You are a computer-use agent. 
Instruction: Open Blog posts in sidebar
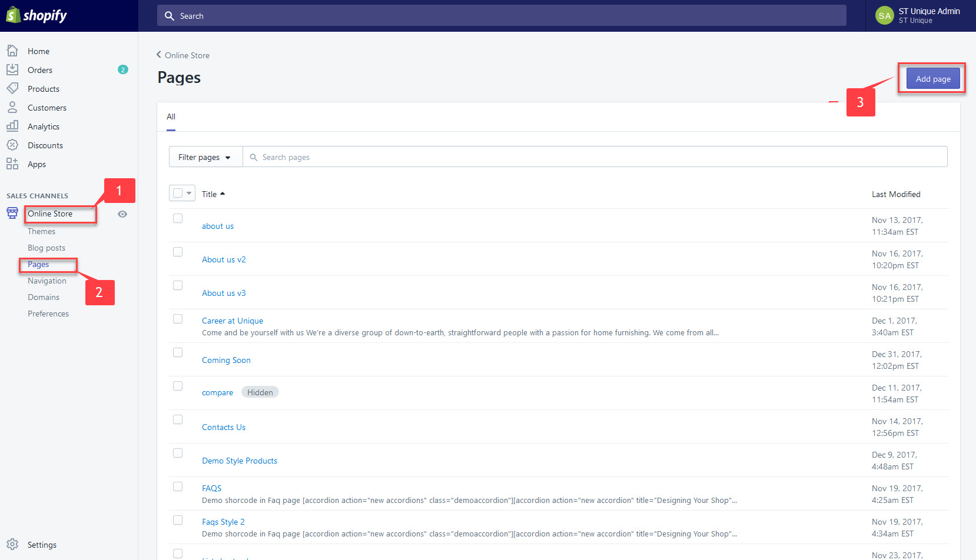[47, 248]
